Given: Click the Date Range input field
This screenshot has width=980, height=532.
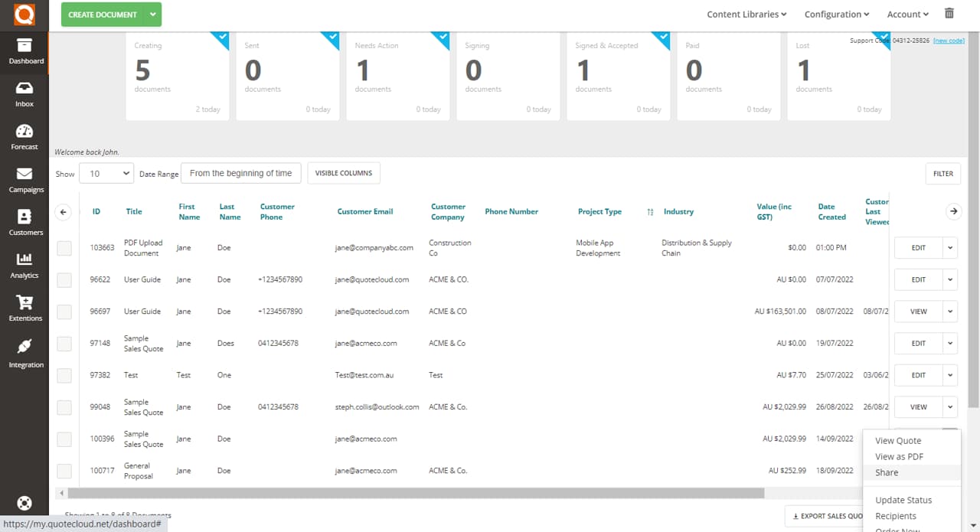Looking at the screenshot, I should (x=240, y=173).
